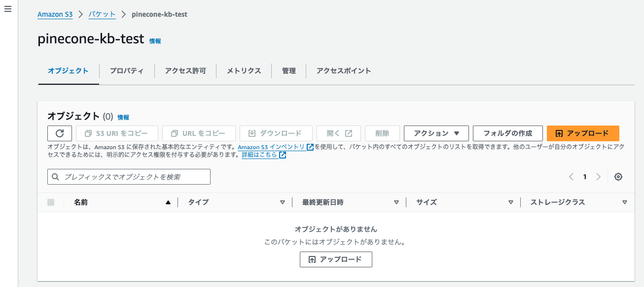The height and width of the screenshot is (287, 644).
Task: Click the 開く button
Action: tap(339, 133)
